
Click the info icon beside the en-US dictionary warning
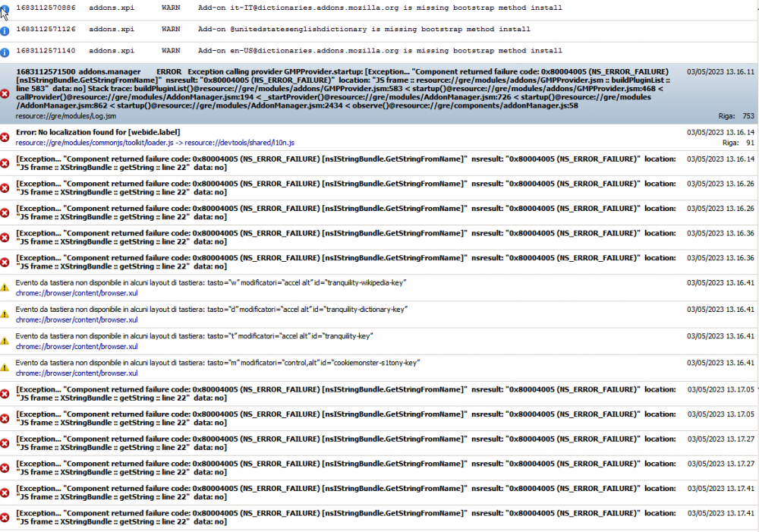[x=5, y=52]
